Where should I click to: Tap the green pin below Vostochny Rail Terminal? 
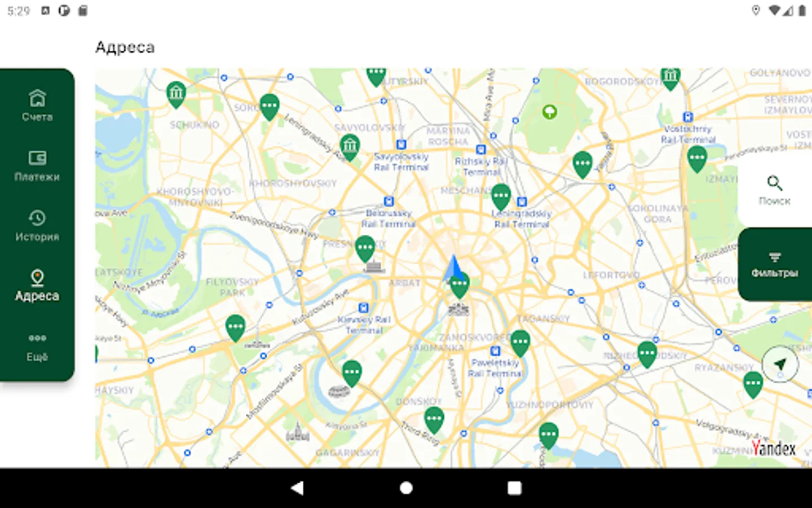click(698, 159)
